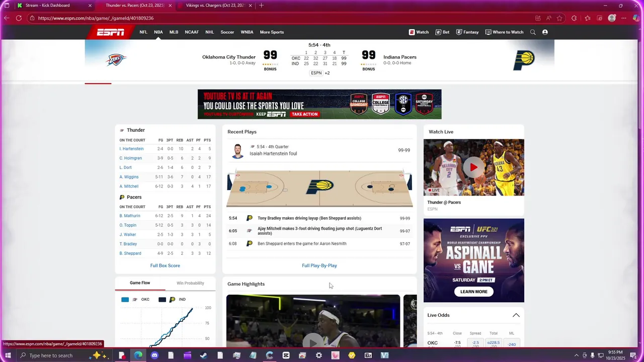644x362 pixels.
Task: Play the Thunder @ Pacers live video
Action: click(x=473, y=167)
